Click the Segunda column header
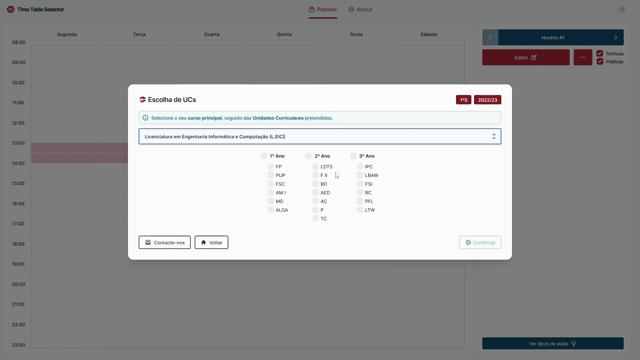The image size is (640, 360). click(67, 34)
